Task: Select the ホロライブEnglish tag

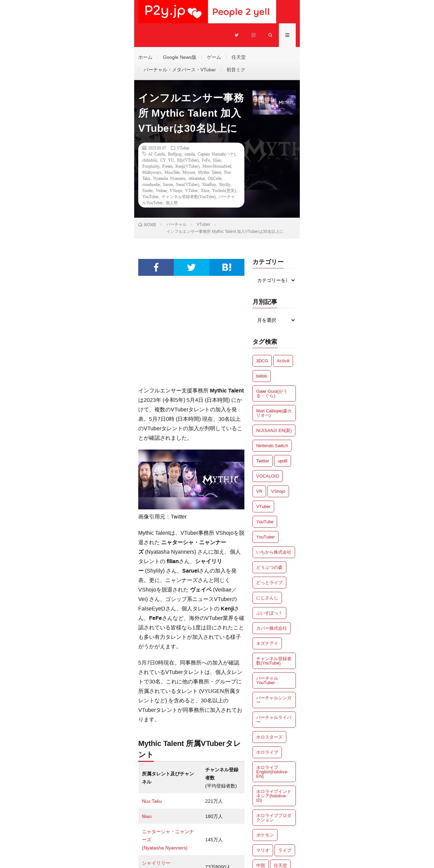Action: coord(274,772)
